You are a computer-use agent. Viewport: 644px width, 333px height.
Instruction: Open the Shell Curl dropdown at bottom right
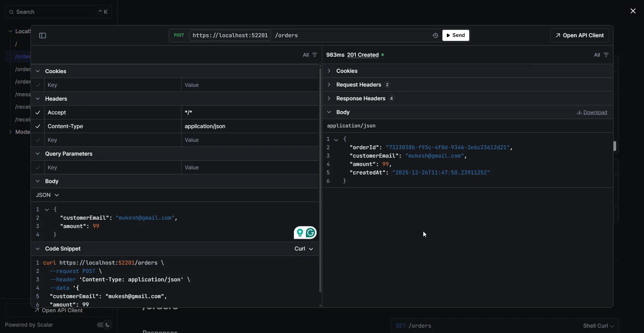598,326
